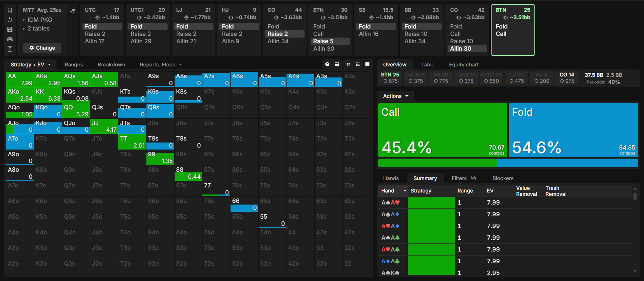Open practice mode via the gamepad icon

(10, 39)
